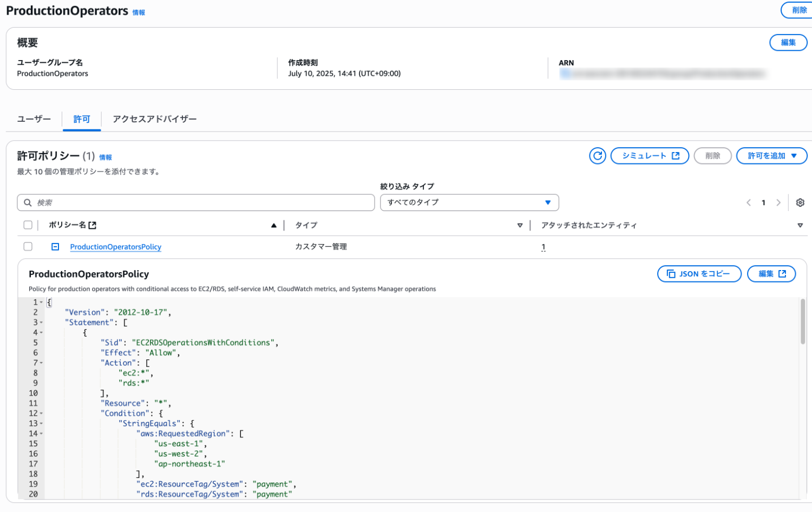Switch to the ユーザー tab
812x512 pixels.
point(34,119)
